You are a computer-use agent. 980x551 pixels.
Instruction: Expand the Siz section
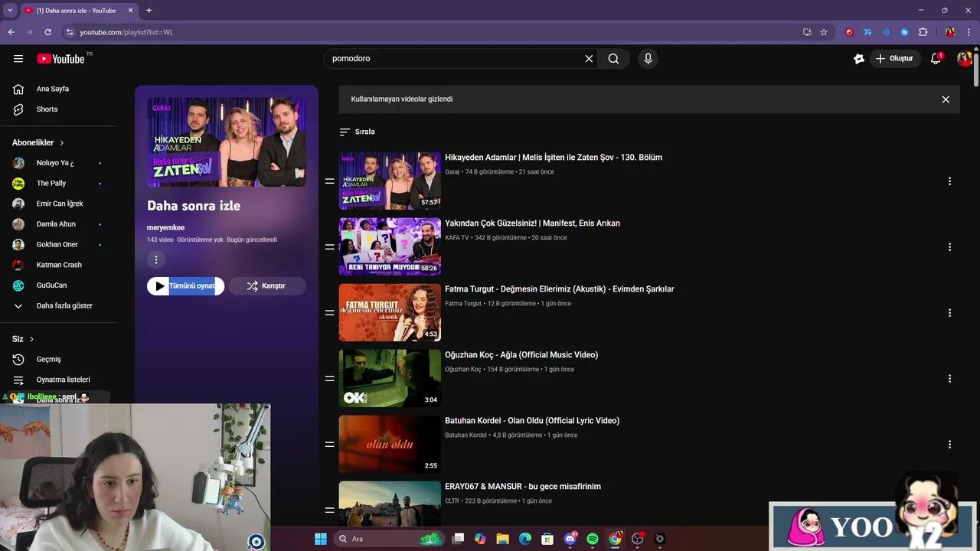point(23,339)
